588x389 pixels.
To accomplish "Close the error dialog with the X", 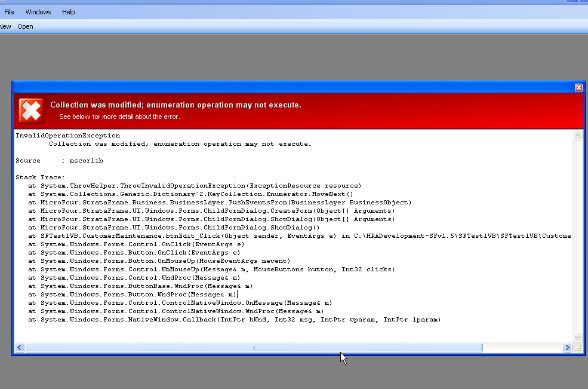I will (578, 87).
